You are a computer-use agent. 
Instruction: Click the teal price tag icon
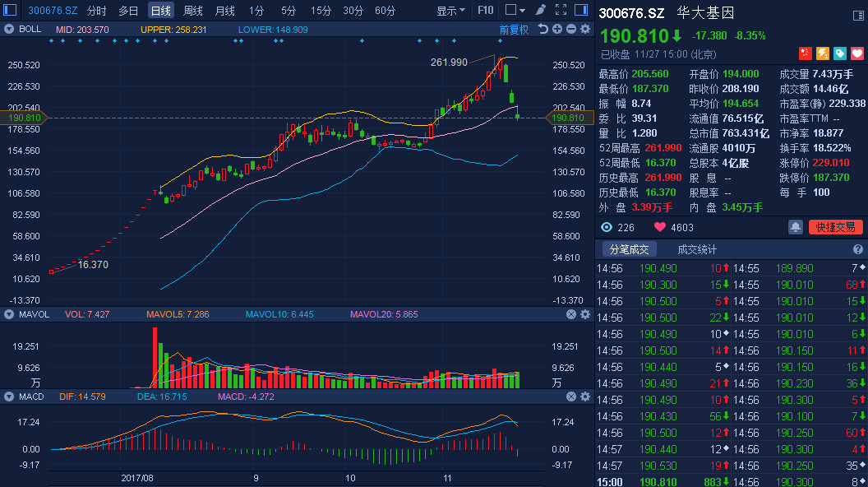(x=840, y=53)
